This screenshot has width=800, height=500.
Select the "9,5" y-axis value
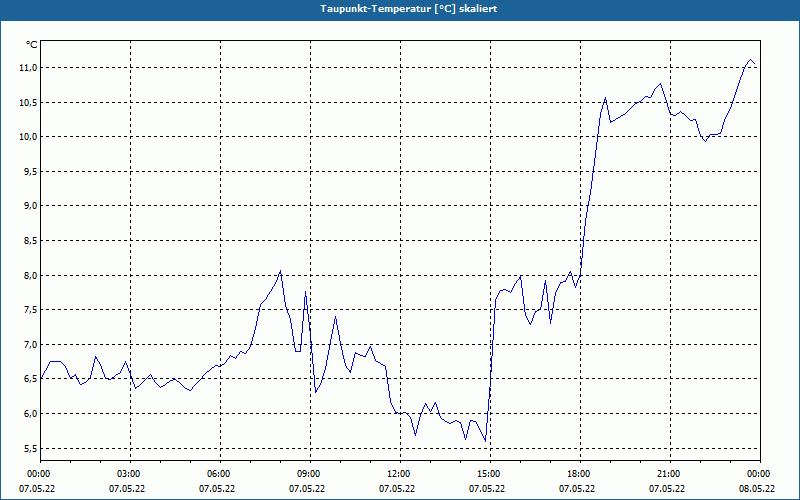tap(30, 171)
